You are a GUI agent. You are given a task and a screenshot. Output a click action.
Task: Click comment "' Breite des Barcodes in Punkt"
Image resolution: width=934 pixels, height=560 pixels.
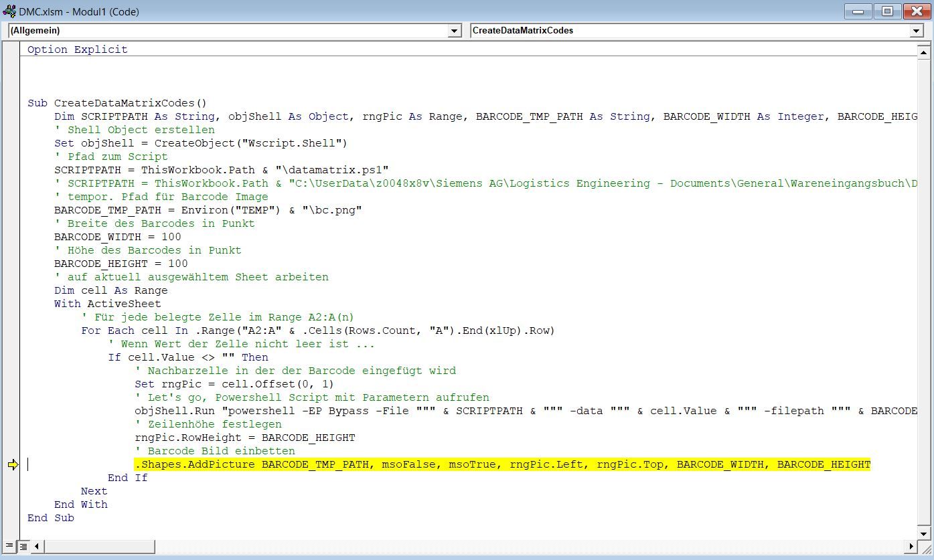155,223
